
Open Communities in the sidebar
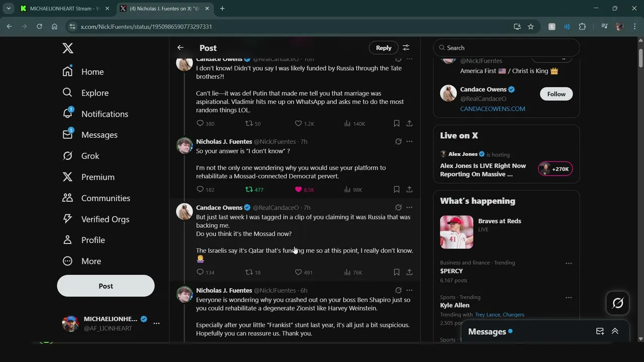tap(96, 198)
